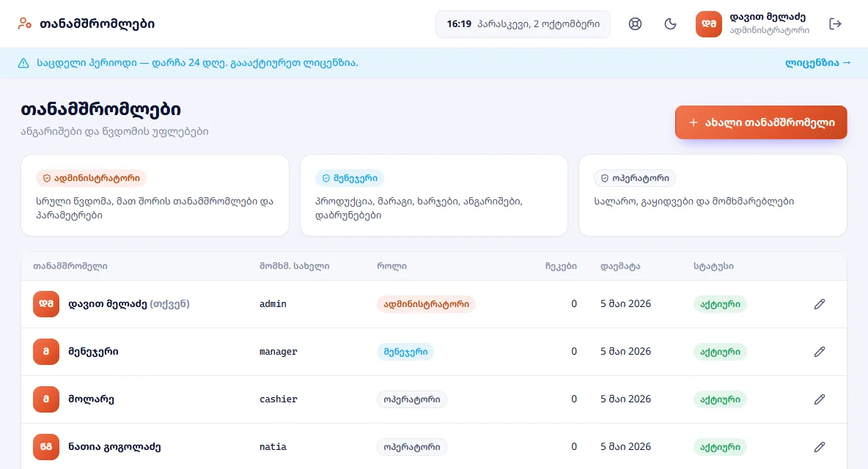Screen dimensions: 868x469
Task: Click the pencil icon for cashier row
Action: coord(820,399)
